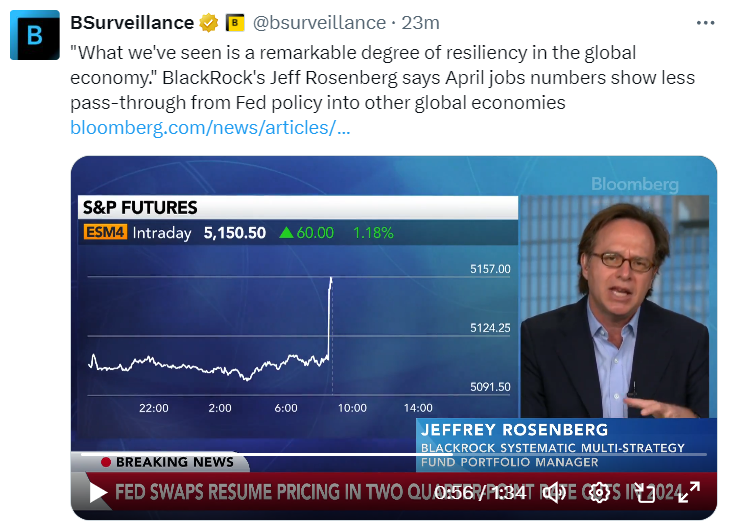Open the tweet's more options menu
Viewport: 730px width, 529px height.
[705, 23]
